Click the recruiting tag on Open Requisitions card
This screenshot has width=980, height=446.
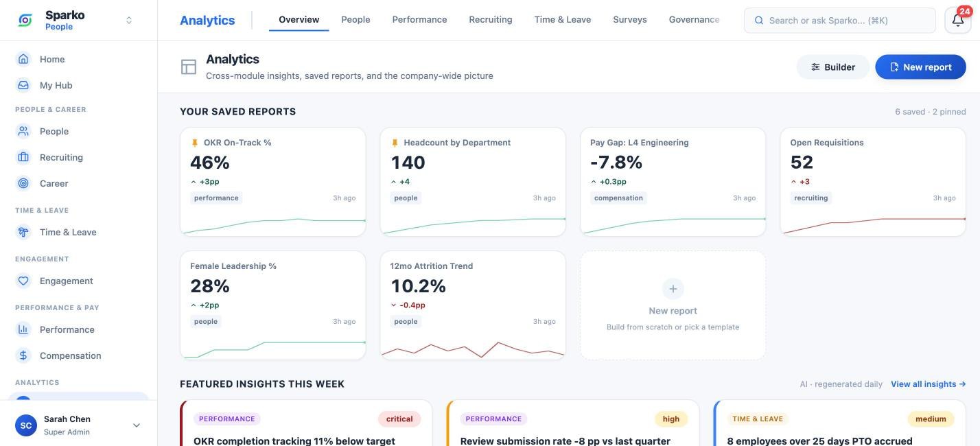coord(811,198)
